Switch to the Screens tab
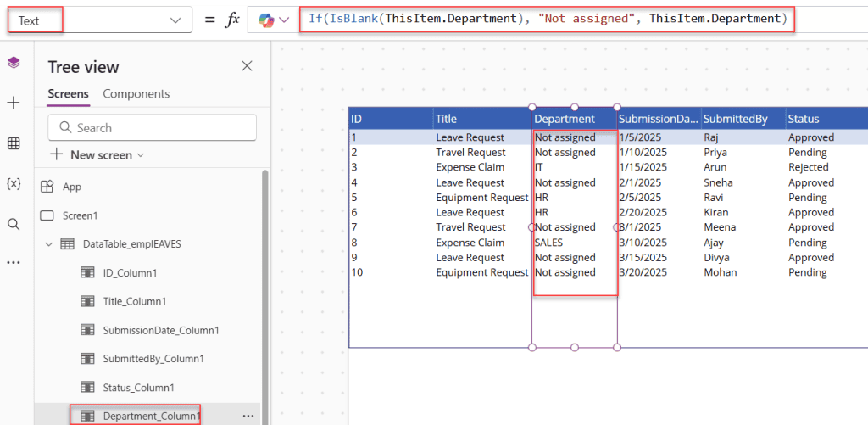The width and height of the screenshot is (868, 425). pyautogui.click(x=68, y=93)
